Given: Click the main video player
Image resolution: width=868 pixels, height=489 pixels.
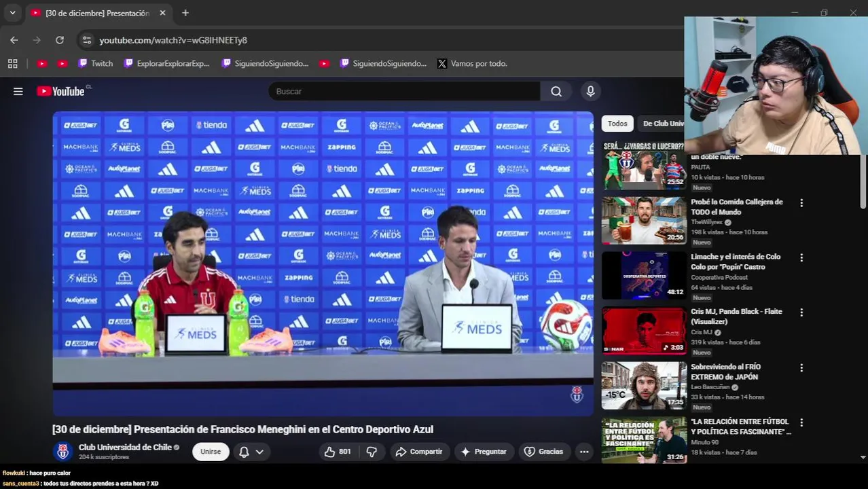Looking at the screenshot, I should pos(323,264).
